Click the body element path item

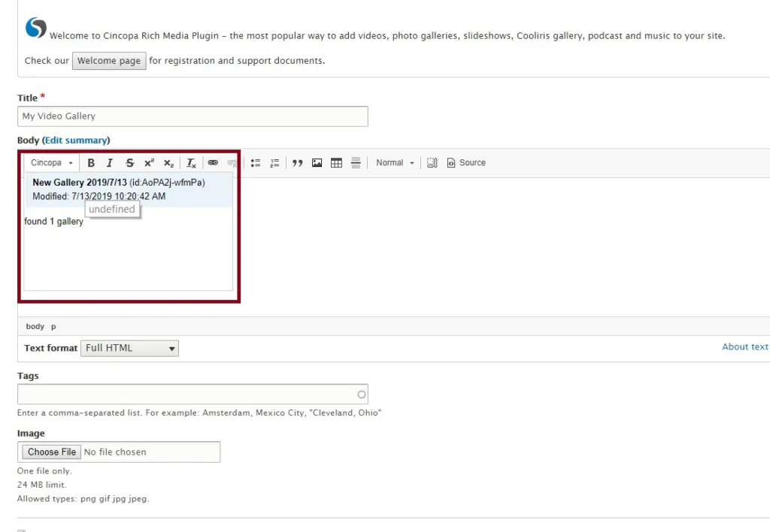tap(35, 326)
